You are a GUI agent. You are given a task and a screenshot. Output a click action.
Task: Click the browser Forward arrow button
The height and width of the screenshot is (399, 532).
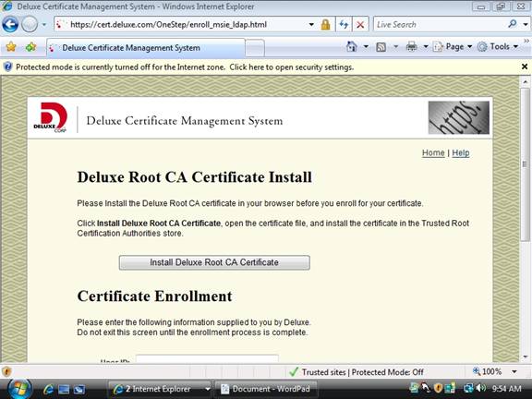(x=30, y=24)
